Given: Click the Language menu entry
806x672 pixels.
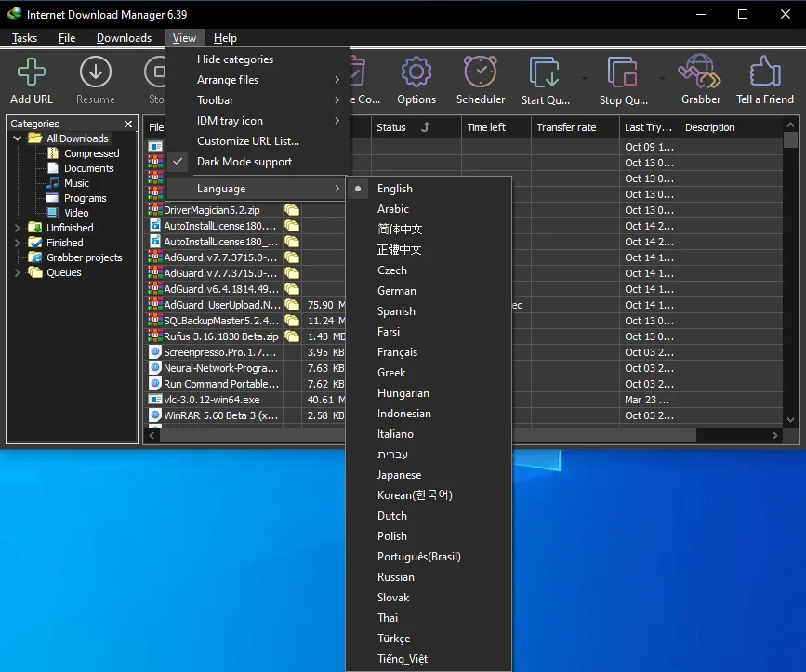Looking at the screenshot, I should (x=257, y=189).
